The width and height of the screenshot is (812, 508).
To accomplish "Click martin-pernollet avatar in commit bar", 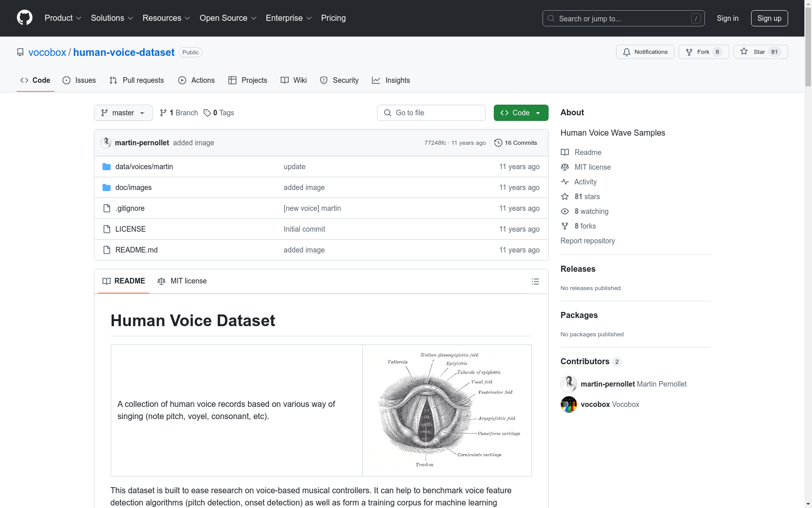I will click(x=106, y=143).
